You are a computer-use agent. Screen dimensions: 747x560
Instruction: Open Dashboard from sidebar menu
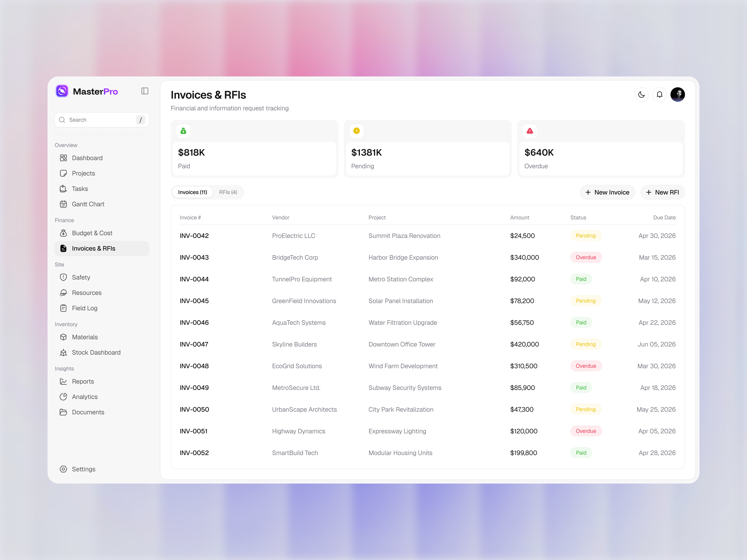click(x=102, y=158)
